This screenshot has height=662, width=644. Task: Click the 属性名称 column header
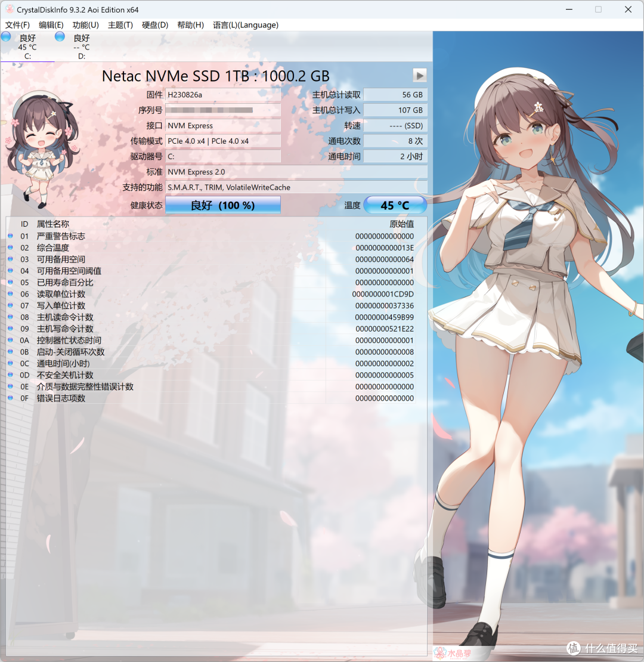(52, 224)
